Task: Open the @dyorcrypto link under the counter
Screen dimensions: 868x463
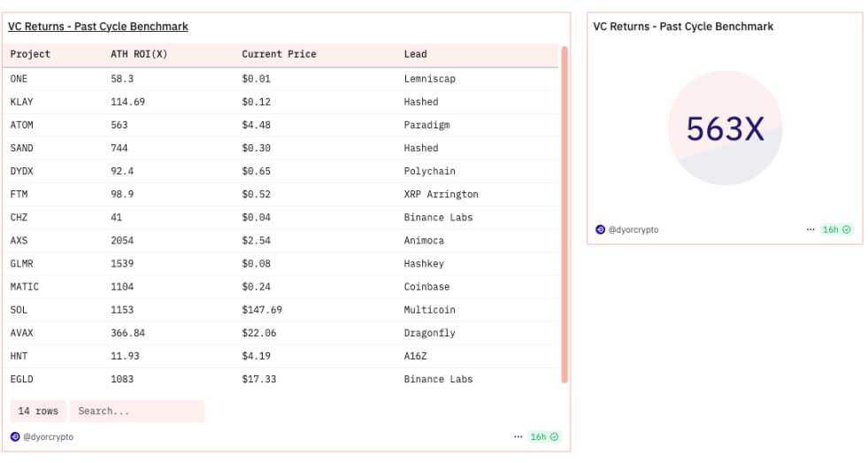Action: 634,229
